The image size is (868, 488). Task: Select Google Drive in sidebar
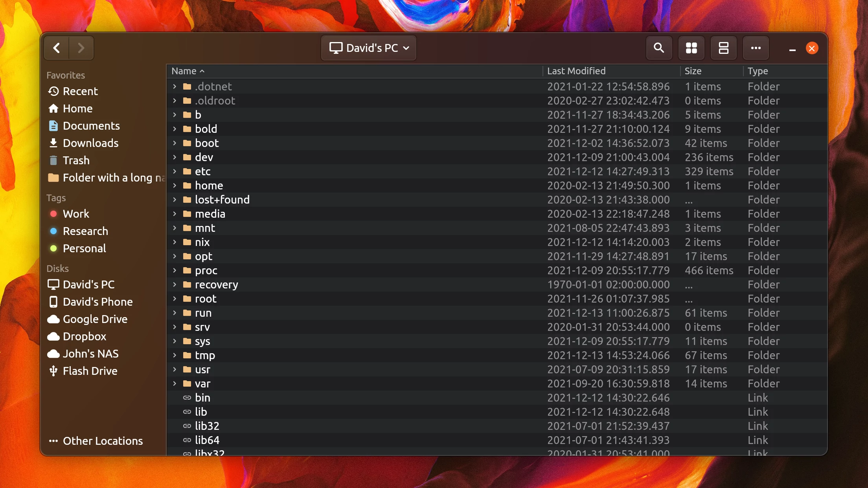(x=95, y=319)
